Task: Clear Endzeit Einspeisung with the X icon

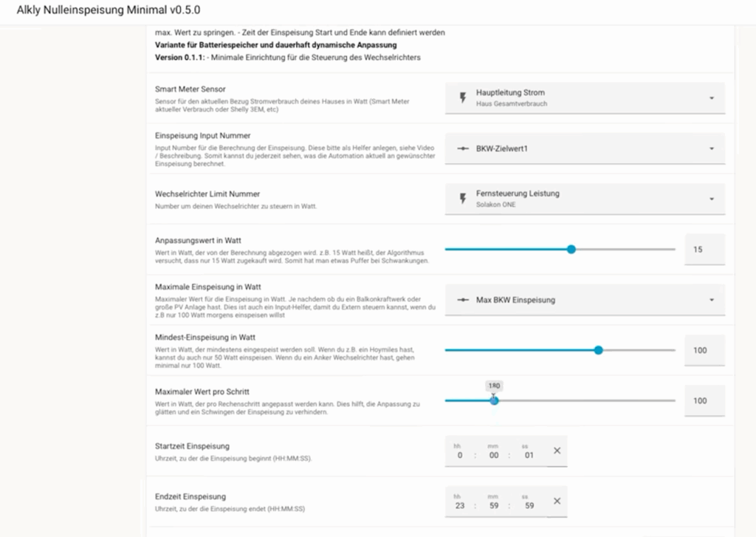Action: 557,501
